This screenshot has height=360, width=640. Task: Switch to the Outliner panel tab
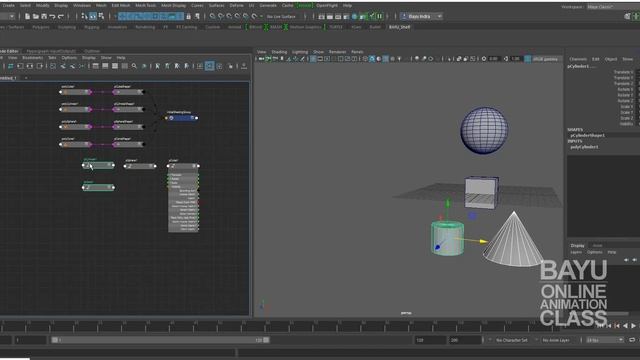[92, 51]
